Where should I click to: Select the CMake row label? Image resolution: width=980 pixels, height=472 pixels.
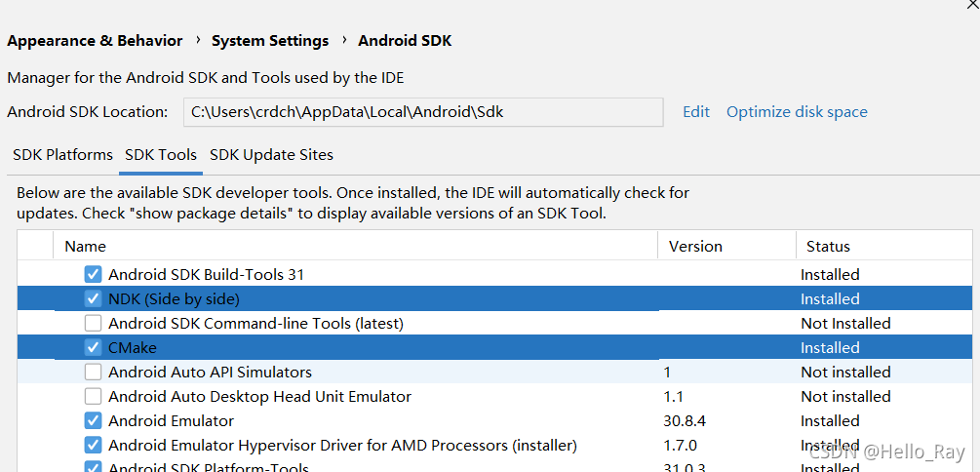click(x=133, y=347)
